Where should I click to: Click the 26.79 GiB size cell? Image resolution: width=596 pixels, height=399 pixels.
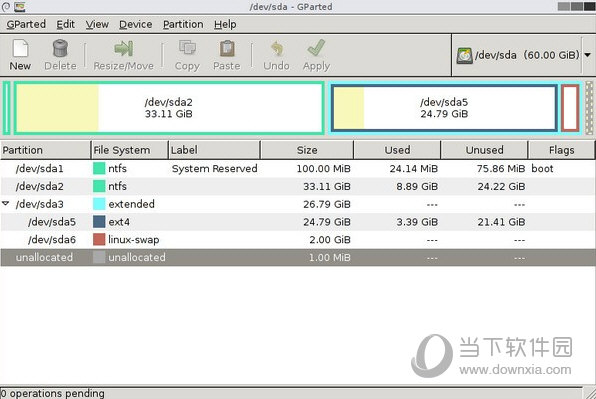[327, 204]
